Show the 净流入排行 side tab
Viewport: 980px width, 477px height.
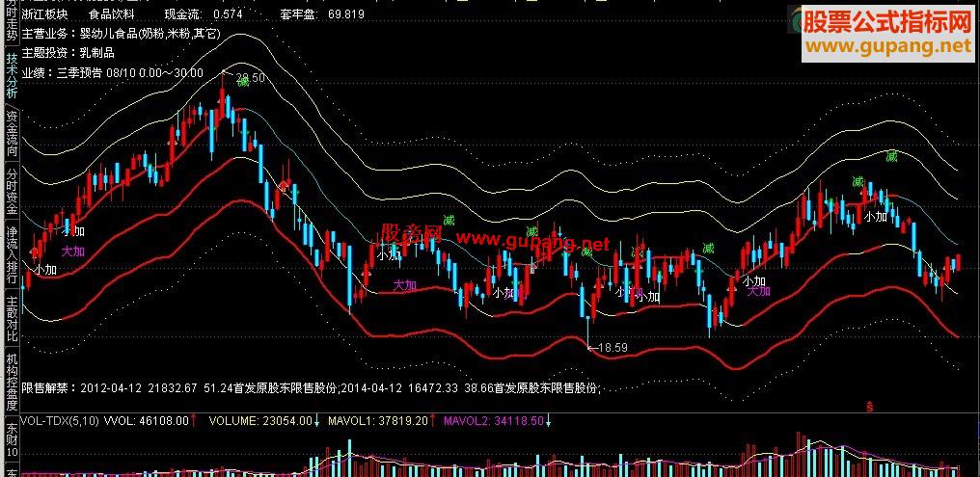pos(12,255)
